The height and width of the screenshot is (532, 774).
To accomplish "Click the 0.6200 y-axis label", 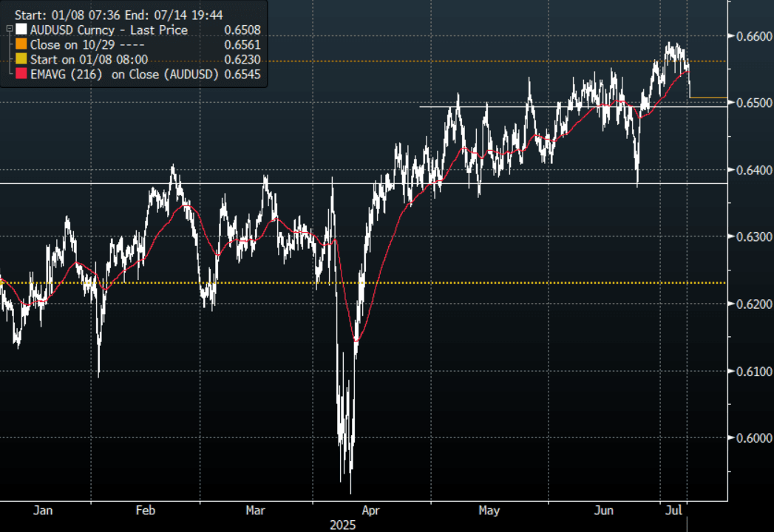I will [x=754, y=304].
